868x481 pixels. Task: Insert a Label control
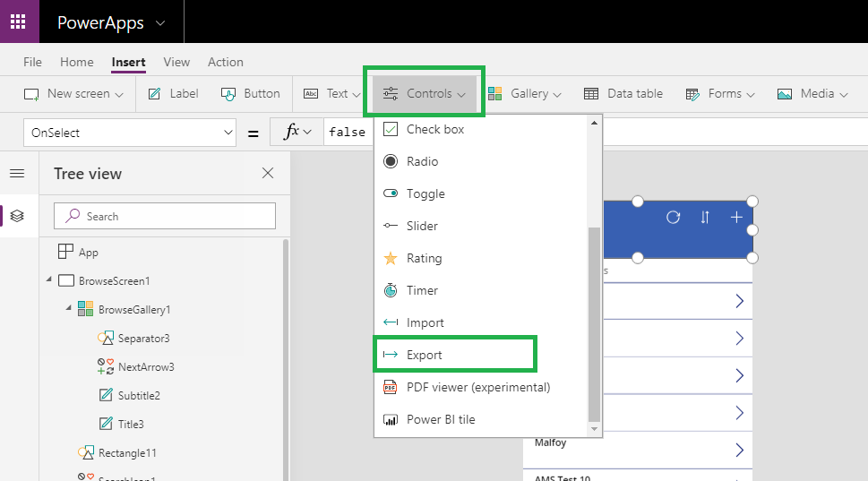coord(173,93)
